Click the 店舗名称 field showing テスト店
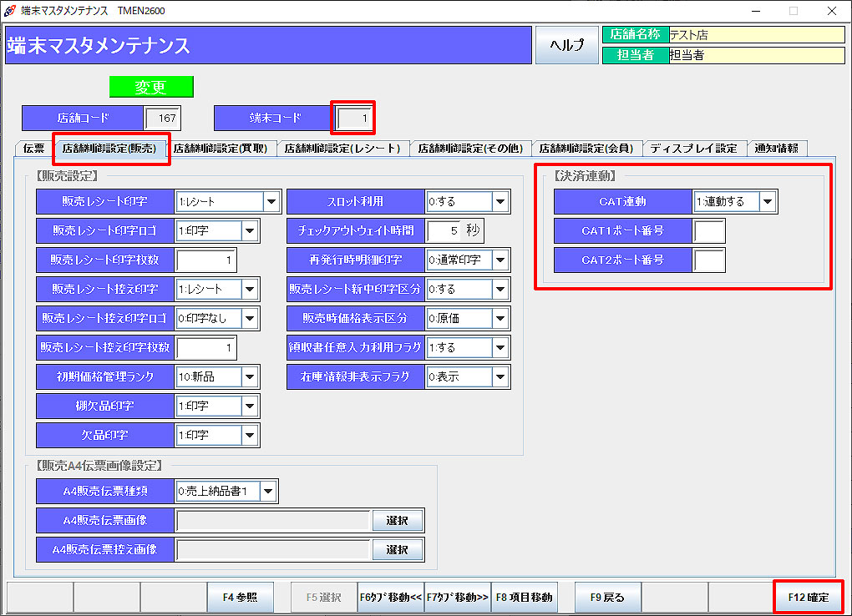852x616 pixels. tap(757, 35)
